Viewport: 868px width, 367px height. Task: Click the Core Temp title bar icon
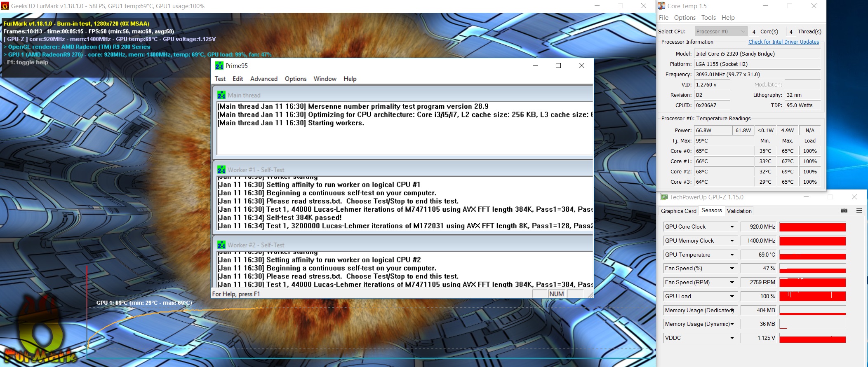coord(661,6)
